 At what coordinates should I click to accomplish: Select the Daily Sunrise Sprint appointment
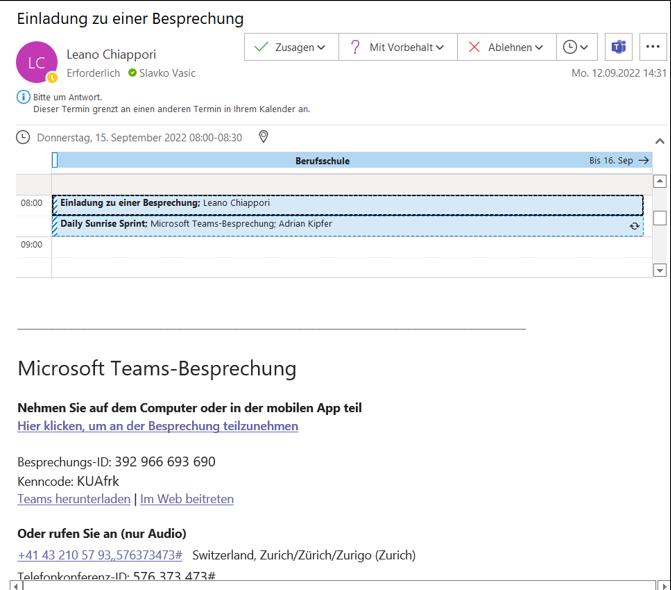point(347,226)
